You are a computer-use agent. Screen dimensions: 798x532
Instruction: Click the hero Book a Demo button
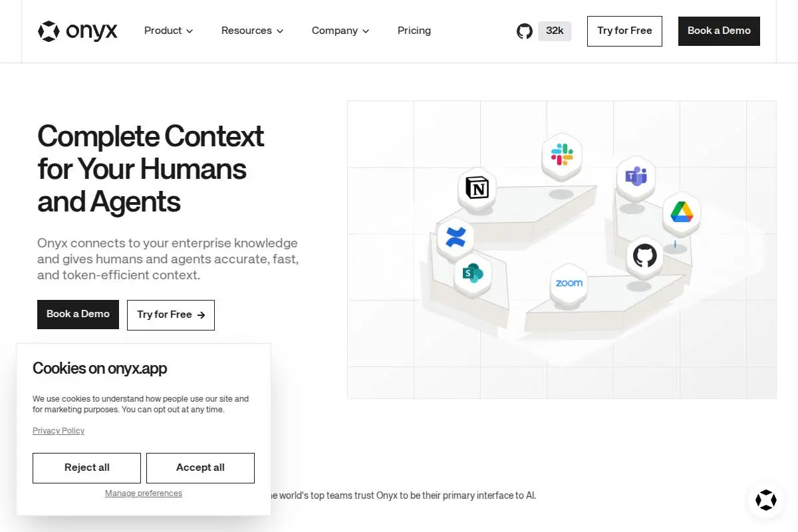[78, 315]
